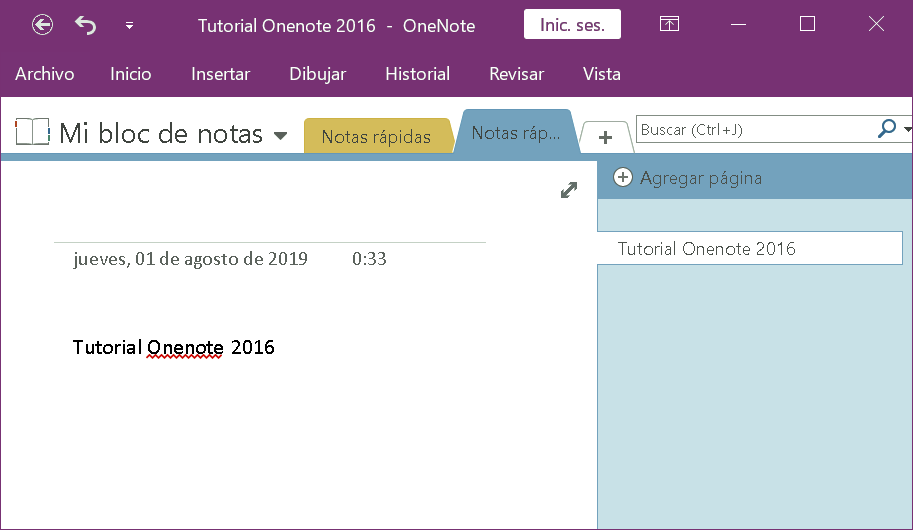
Task: Open the Inicio ribbon tab
Action: [130, 74]
